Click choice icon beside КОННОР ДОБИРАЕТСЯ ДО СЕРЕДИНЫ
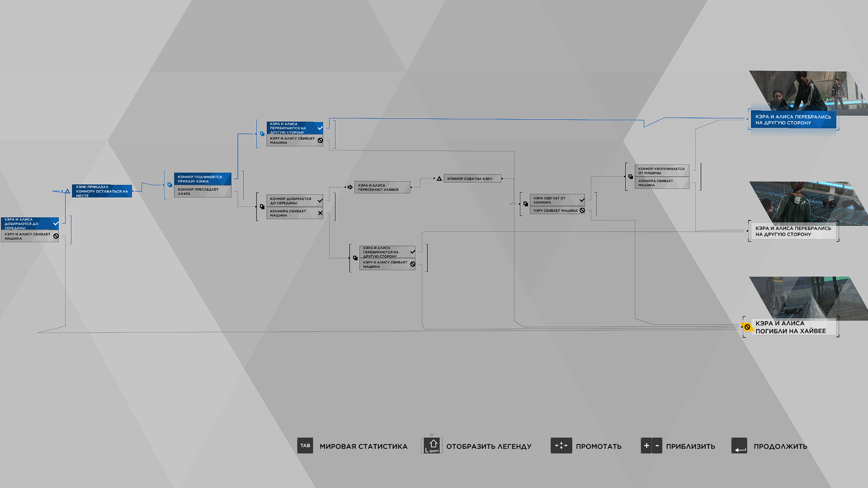 click(262, 206)
